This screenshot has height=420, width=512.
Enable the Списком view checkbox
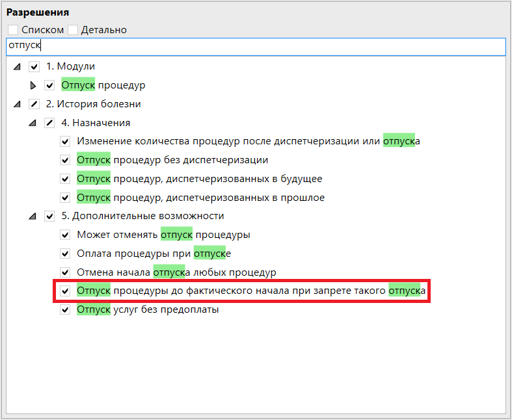(13, 30)
